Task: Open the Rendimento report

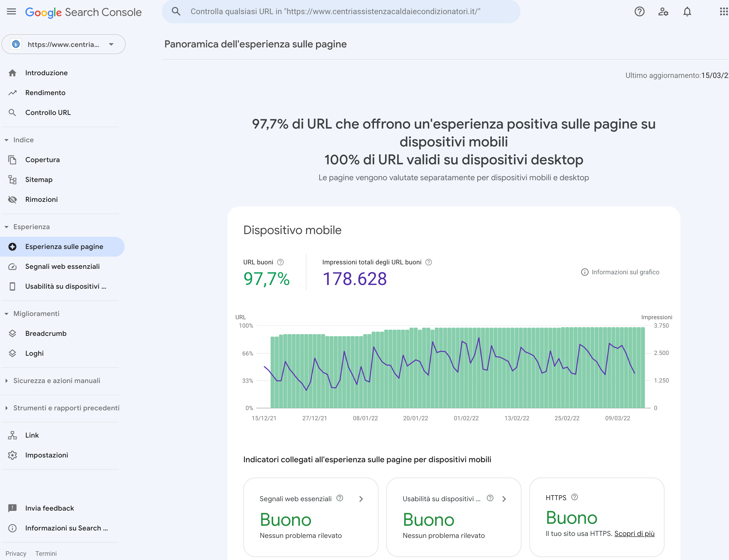Action: [45, 93]
